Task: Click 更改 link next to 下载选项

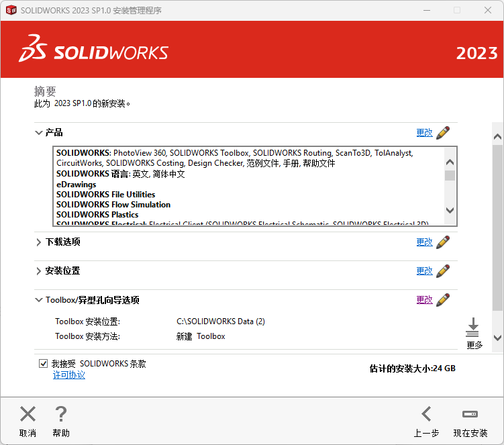Action: point(424,242)
